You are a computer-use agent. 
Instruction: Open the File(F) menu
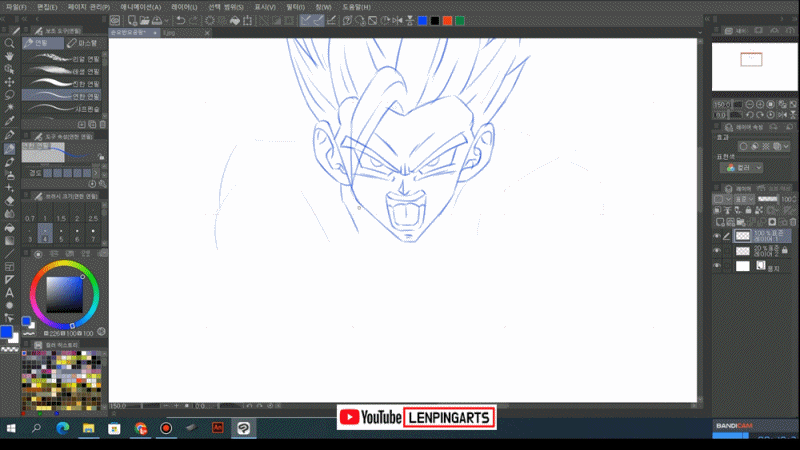16,7
